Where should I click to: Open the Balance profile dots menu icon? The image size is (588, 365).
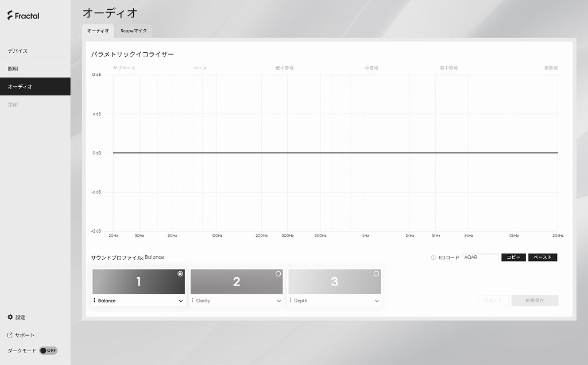click(94, 301)
